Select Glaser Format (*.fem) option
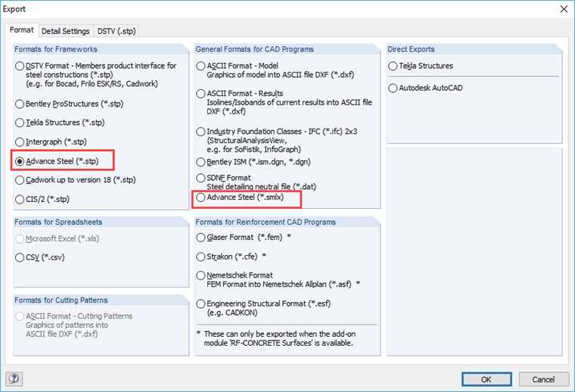The height and width of the screenshot is (392, 575). click(200, 237)
